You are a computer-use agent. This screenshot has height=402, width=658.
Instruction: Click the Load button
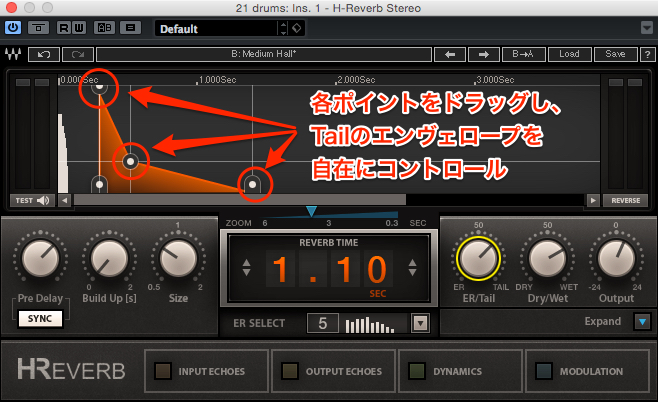click(569, 55)
